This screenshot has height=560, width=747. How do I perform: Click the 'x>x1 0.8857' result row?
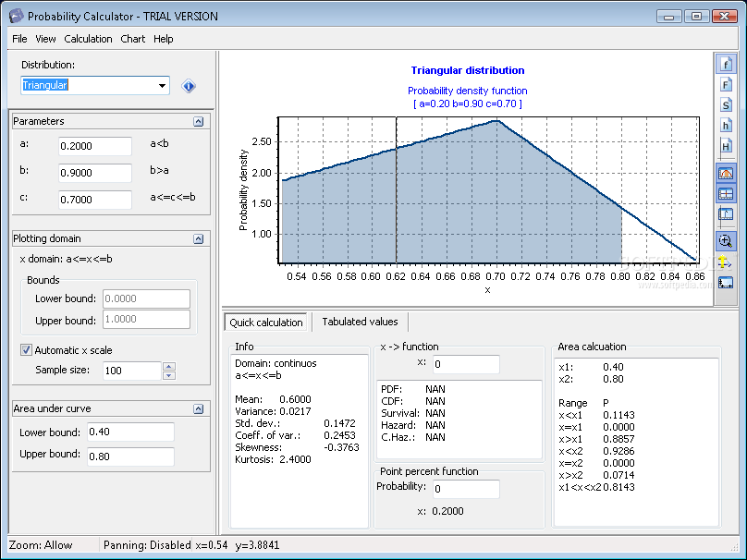596,439
